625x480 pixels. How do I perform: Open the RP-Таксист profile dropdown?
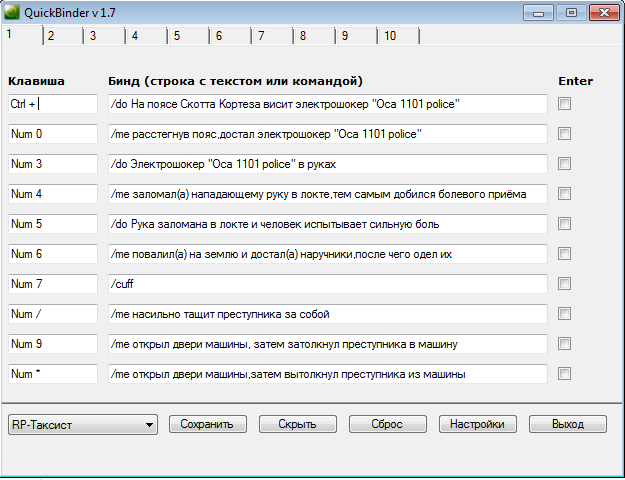click(83, 425)
